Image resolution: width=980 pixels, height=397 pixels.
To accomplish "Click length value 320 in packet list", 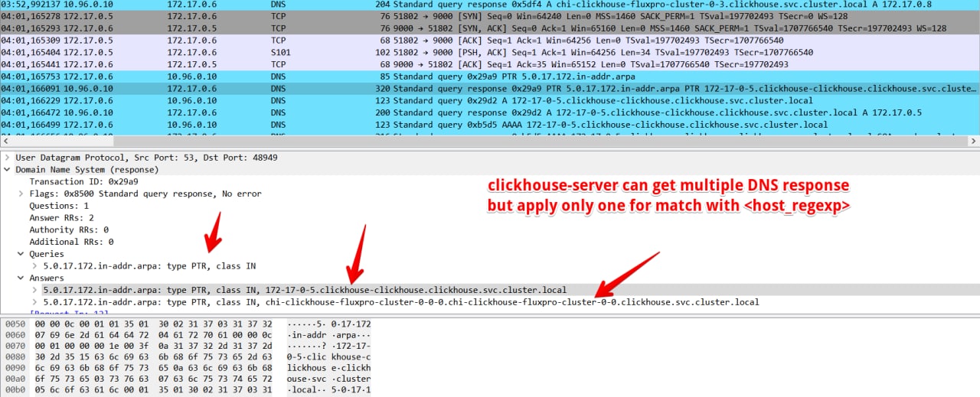I will click(x=383, y=89).
